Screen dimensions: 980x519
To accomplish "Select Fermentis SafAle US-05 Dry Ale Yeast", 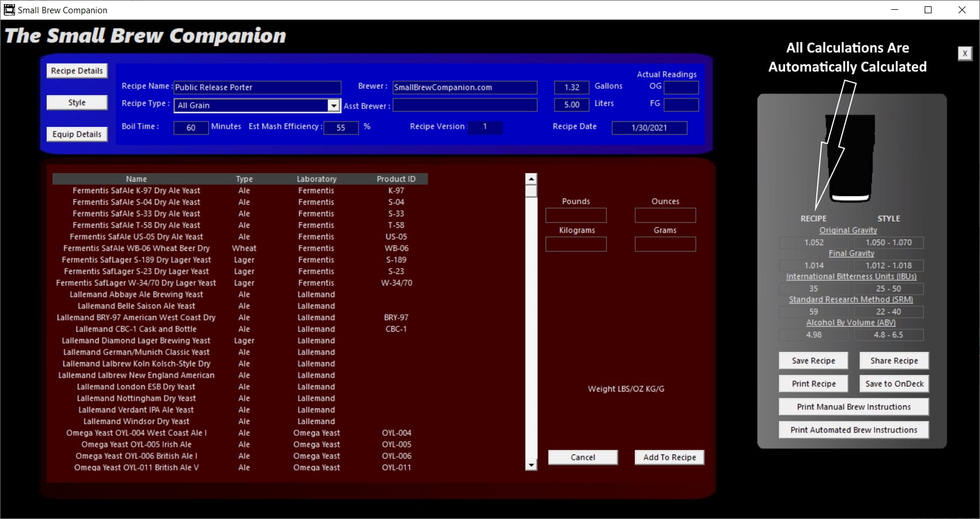I will (x=137, y=237).
